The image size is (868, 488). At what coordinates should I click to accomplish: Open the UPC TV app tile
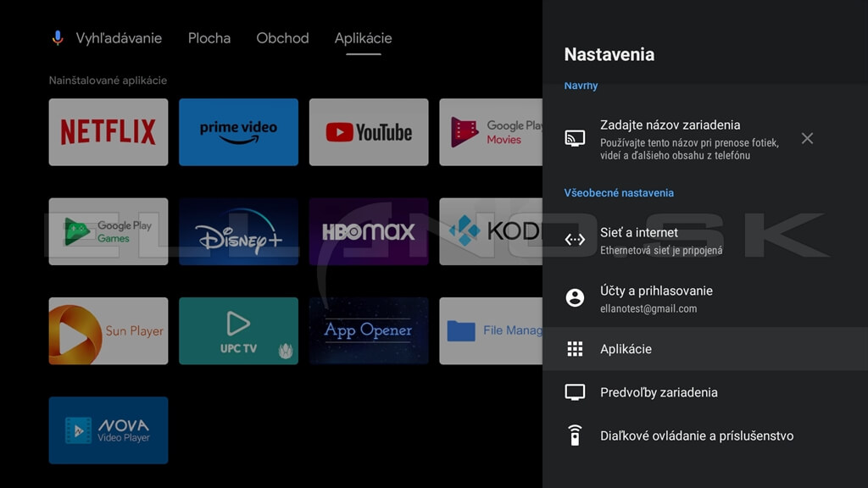tap(238, 331)
